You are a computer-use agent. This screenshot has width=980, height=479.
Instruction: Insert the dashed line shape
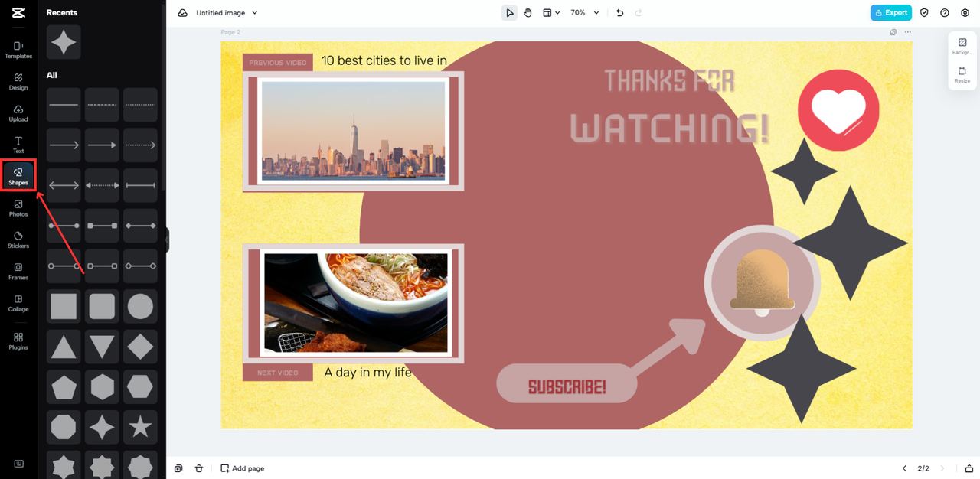tap(102, 105)
